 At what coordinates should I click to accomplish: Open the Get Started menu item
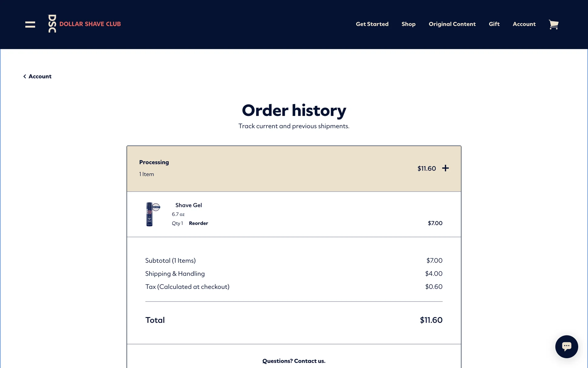[372, 24]
